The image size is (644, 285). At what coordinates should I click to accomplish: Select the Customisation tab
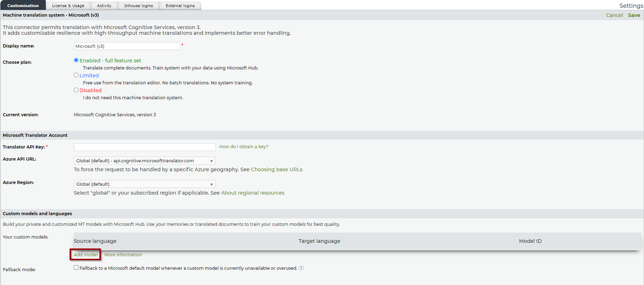(x=23, y=6)
